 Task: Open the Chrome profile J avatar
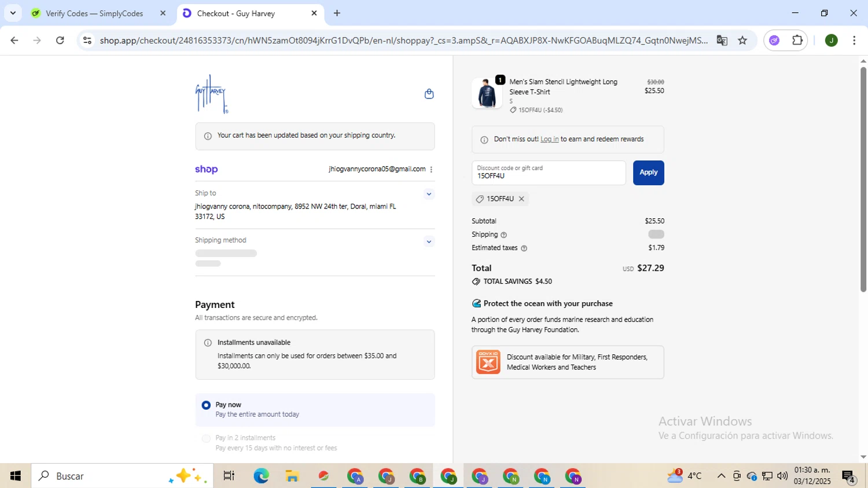click(831, 40)
